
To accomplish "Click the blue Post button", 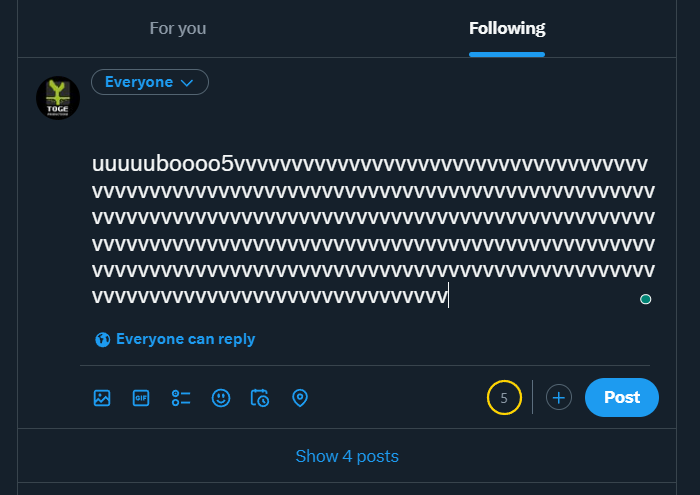I will click(621, 397).
